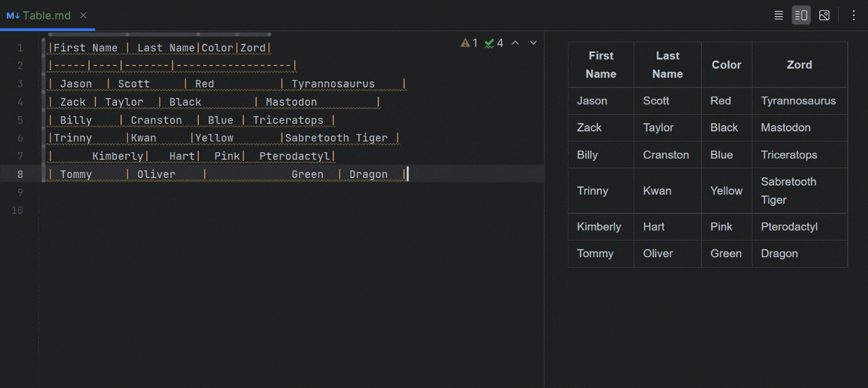Close the Table.md tab
868x388 pixels.
coord(83,15)
